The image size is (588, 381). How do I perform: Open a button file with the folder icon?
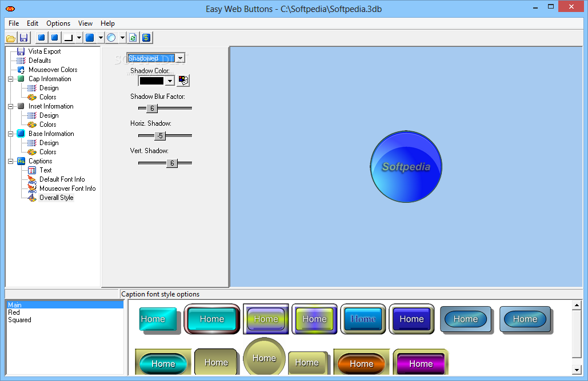11,38
